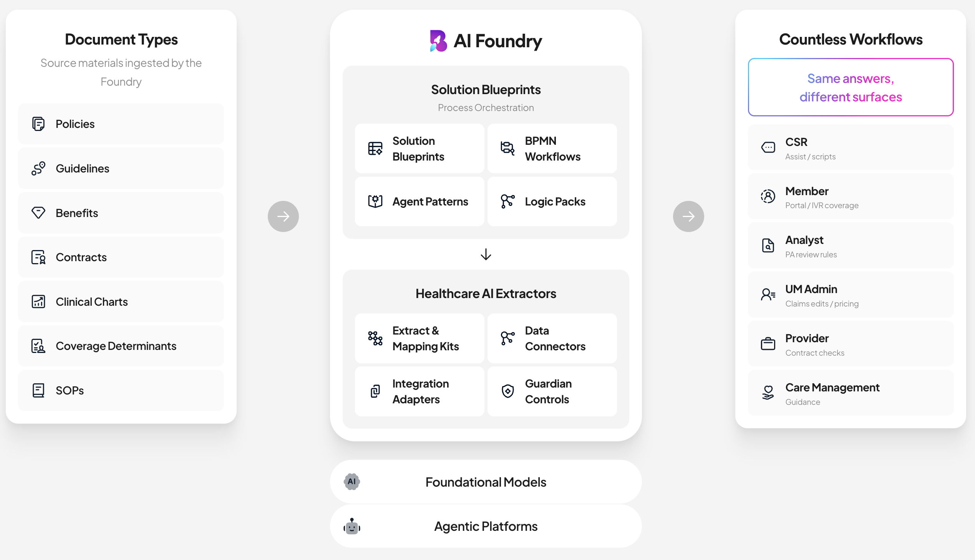
Task: Select the SOPs row label
Action: coord(70,390)
